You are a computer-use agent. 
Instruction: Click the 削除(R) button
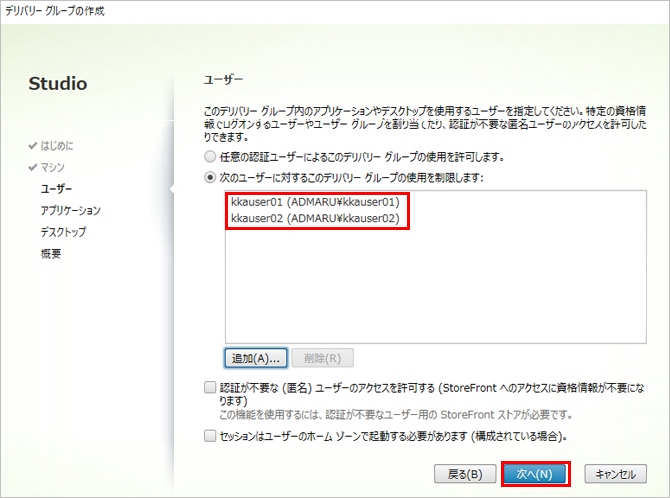pos(323,357)
